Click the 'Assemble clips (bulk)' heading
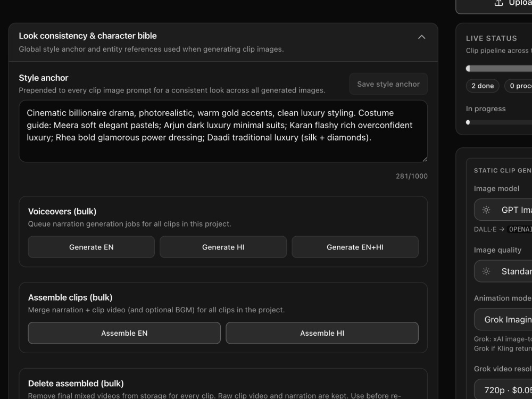Image resolution: width=532 pixels, height=399 pixels. coord(70,297)
